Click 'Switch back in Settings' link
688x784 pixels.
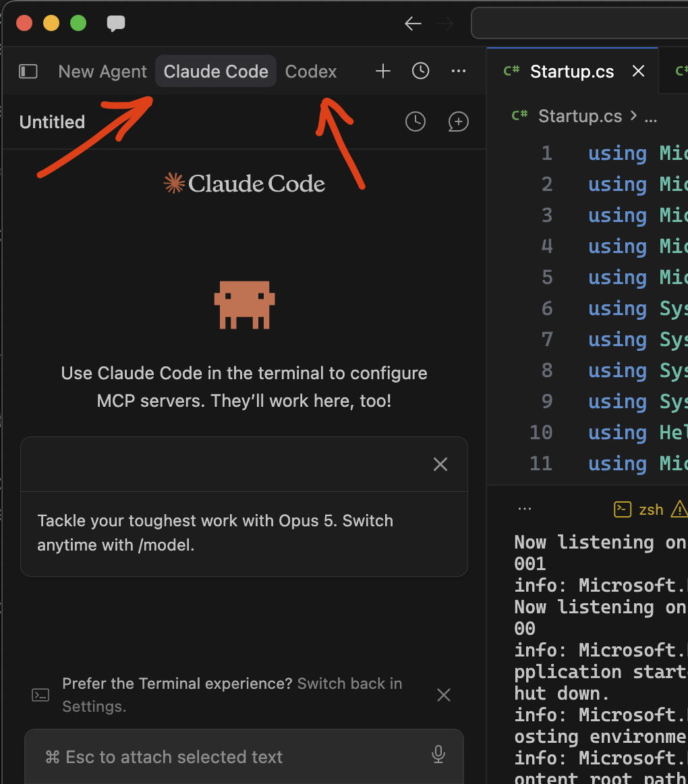coord(232,695)
